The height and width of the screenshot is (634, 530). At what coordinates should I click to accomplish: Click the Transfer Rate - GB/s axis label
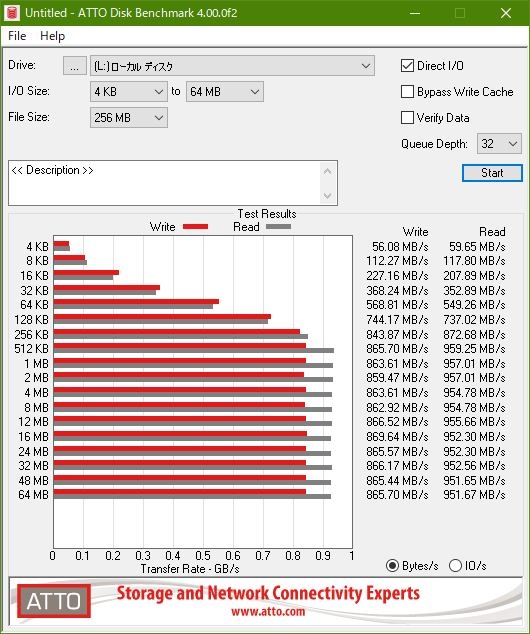pos(190,569)
